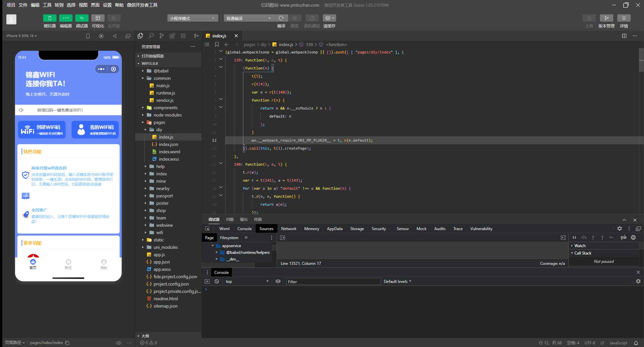Toggle the simulator panel button

coord(50,18)
